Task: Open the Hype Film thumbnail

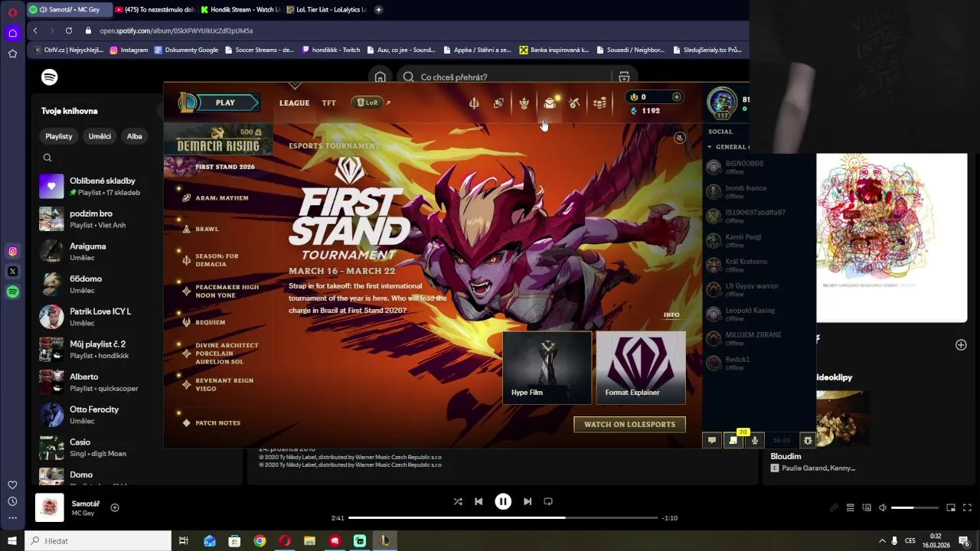Action: pyautogui.click(x=547, y=367)
